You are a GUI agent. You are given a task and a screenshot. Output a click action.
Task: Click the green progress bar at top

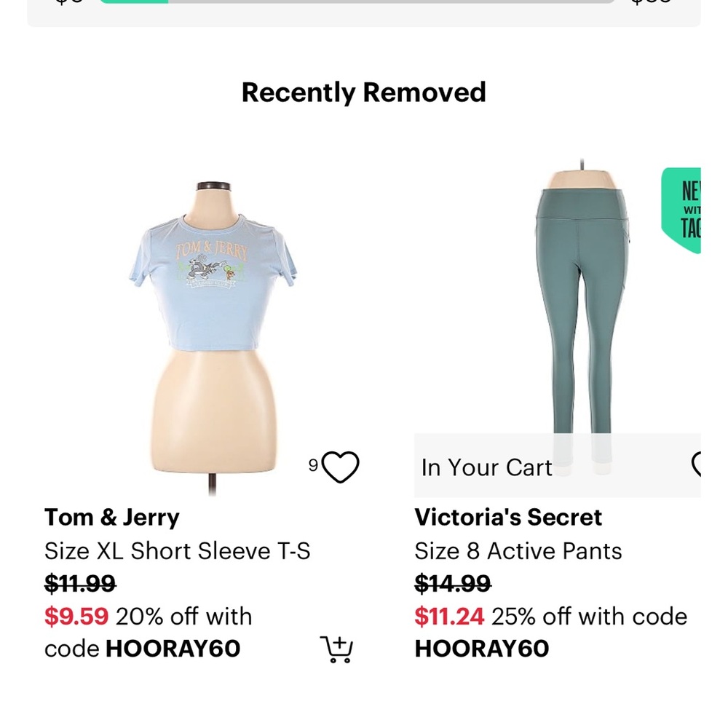135,1
